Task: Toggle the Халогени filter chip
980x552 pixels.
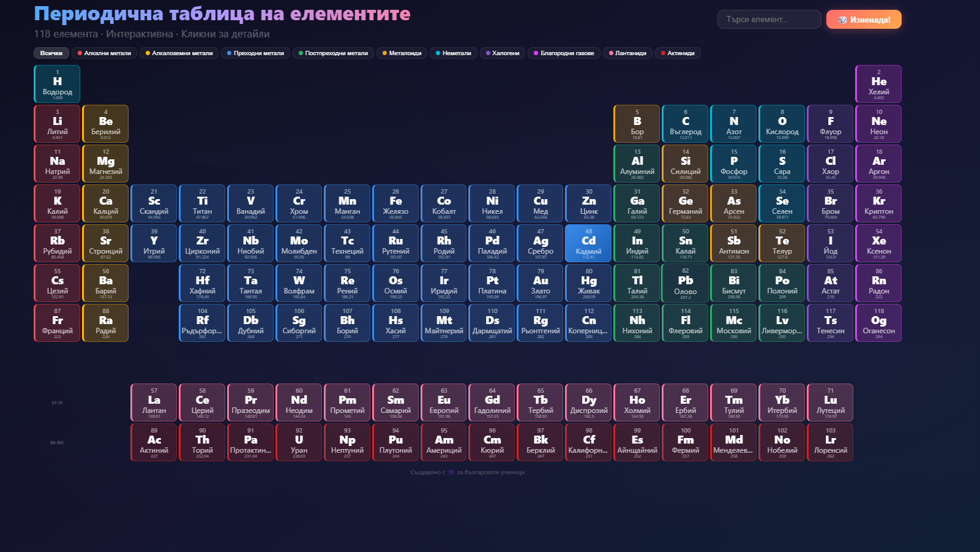Action: click(502, 53)
